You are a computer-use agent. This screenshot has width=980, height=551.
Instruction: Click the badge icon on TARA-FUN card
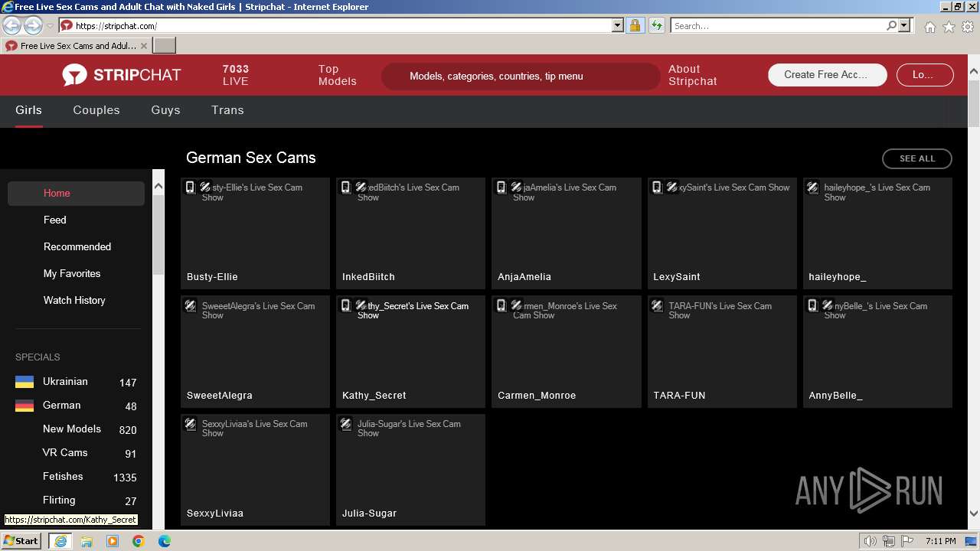pos(657,306)
